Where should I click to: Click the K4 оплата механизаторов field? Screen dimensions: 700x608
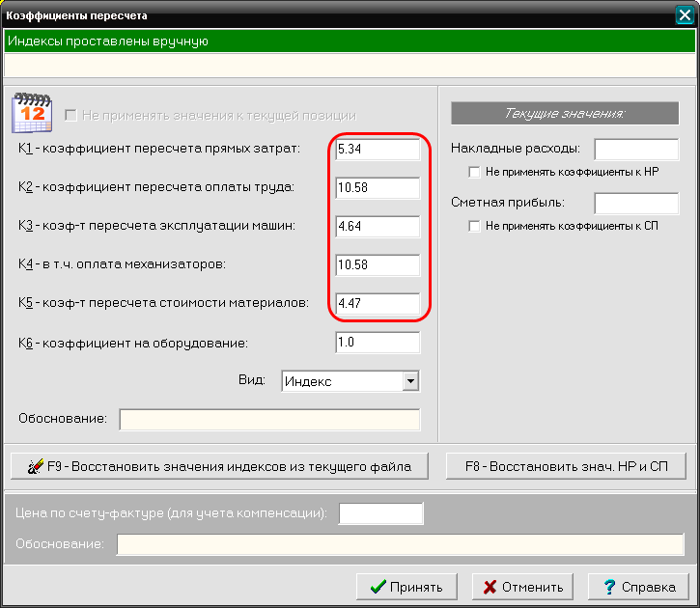coord(378,265)
